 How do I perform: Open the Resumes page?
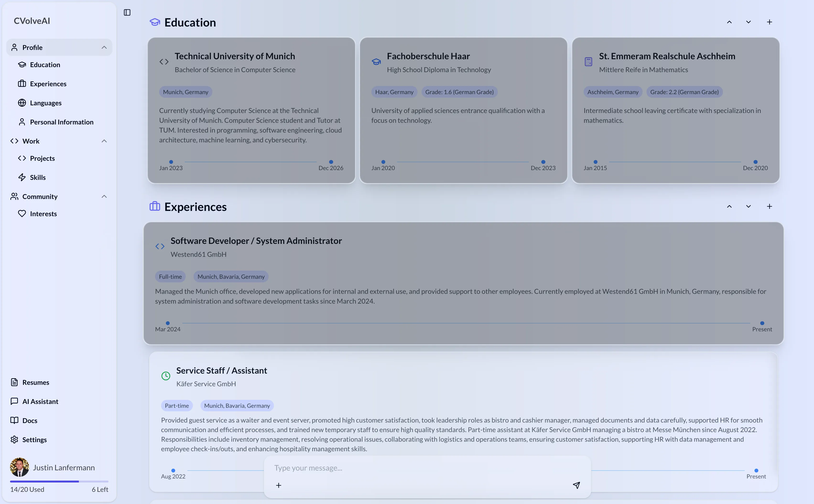[x=35, y=382]
